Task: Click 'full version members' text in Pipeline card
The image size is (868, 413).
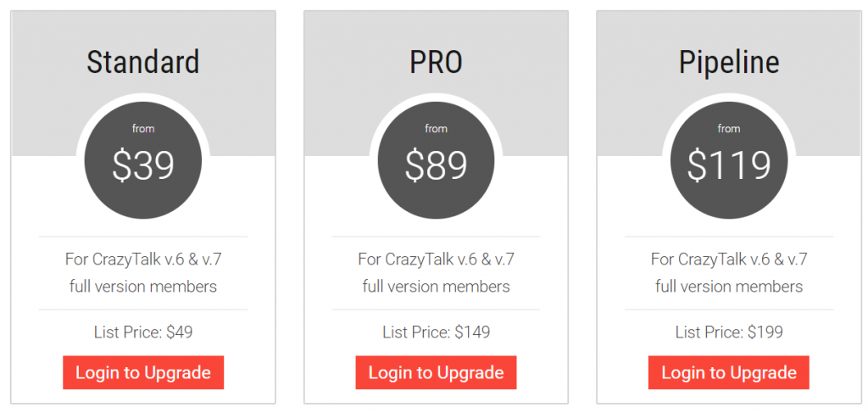Action: point(728,287)
